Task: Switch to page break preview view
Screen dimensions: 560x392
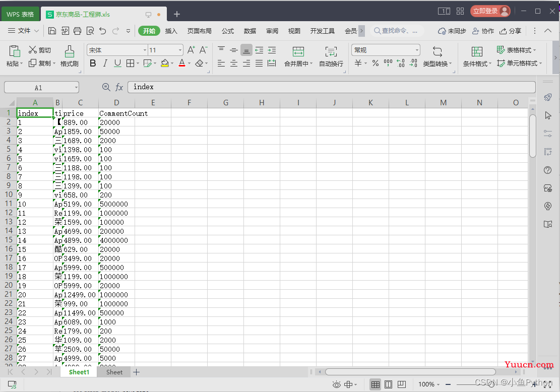Action: pos(388,384)
